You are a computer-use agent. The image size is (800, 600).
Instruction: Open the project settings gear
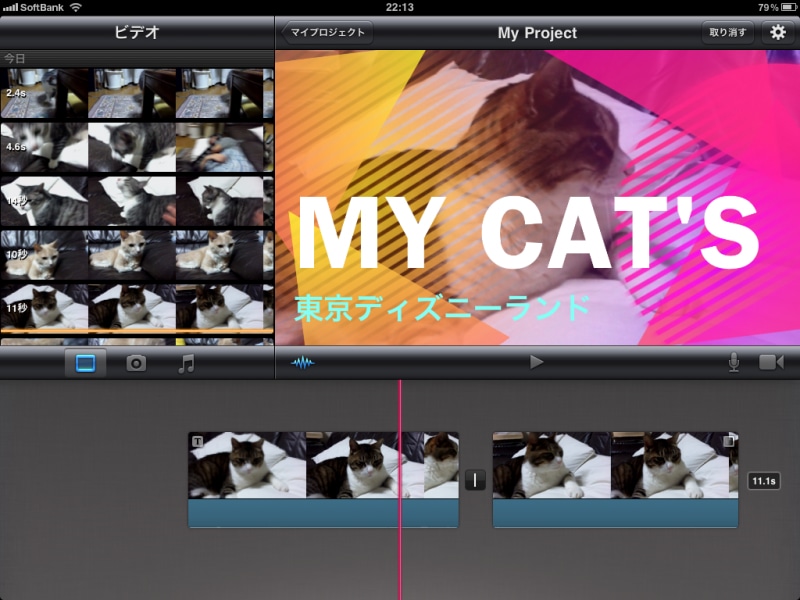pyautogui.click(x=777, y=33)
